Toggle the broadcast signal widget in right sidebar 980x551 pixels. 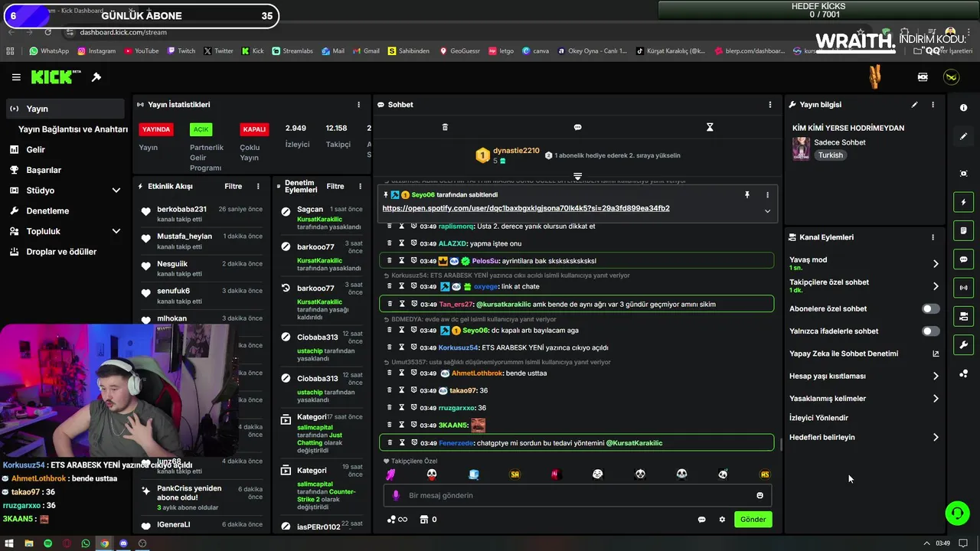pyautogui.click(x=963, y=288)
